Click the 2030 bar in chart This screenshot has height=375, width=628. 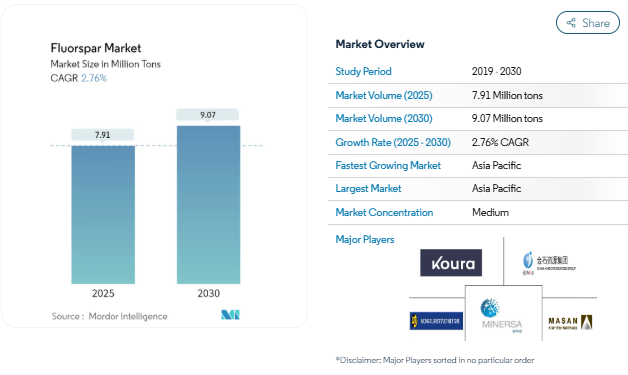[x=208, y=205]
